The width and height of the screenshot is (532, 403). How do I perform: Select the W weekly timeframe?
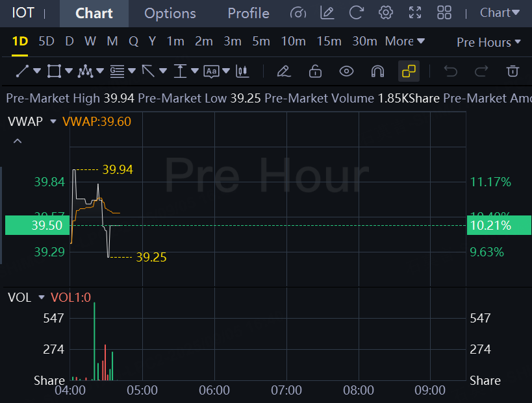click(90, 42)
